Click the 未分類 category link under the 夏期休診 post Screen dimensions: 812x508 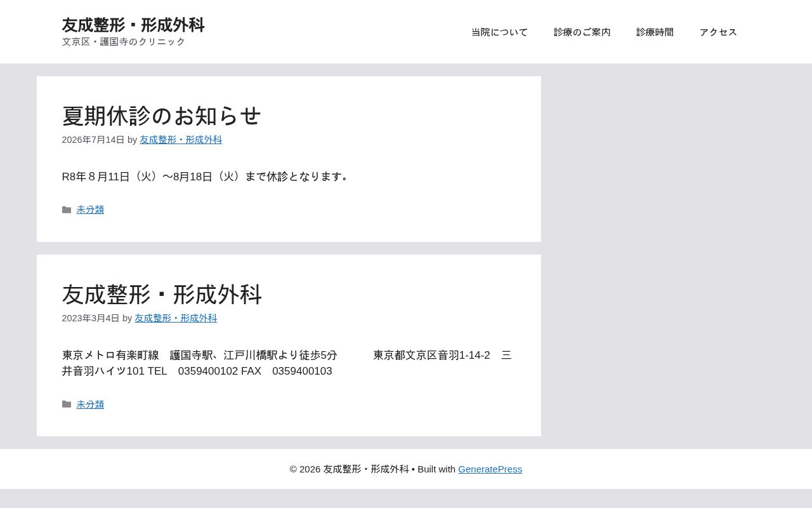[90, 210]
